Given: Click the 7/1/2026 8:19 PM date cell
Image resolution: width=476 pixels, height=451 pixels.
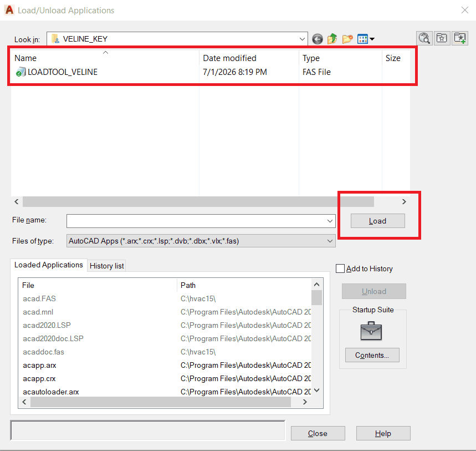Looking at the screenshot, I should 234,72.
